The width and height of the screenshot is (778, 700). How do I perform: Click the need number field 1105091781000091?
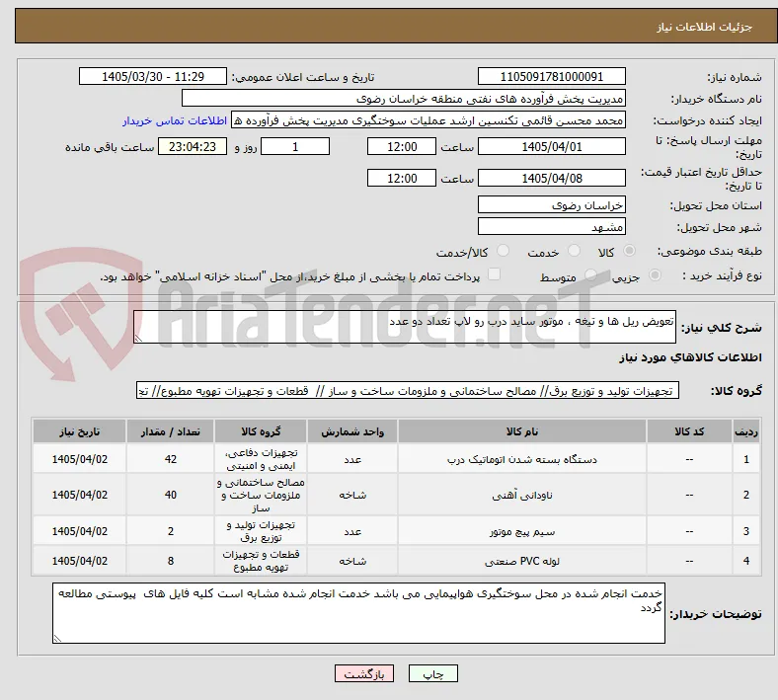(x=551, y=76)
